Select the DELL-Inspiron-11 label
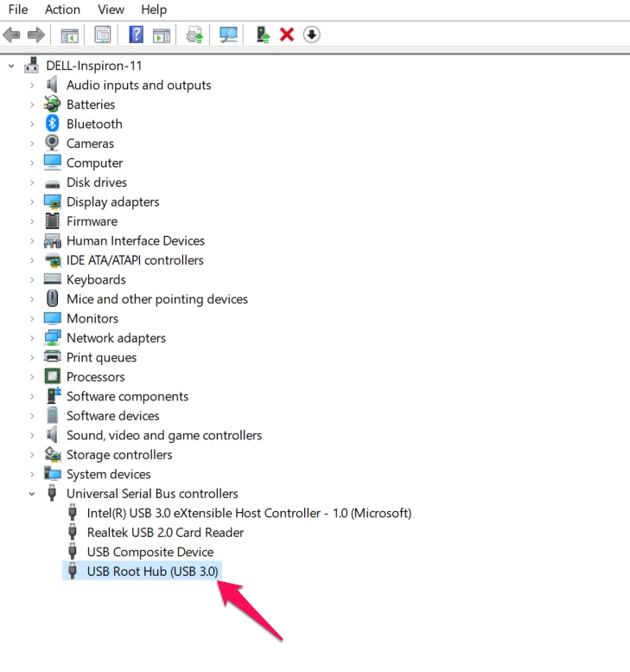Image resolution: width=630 pixels, height=672 pixels. coord(94,66)
